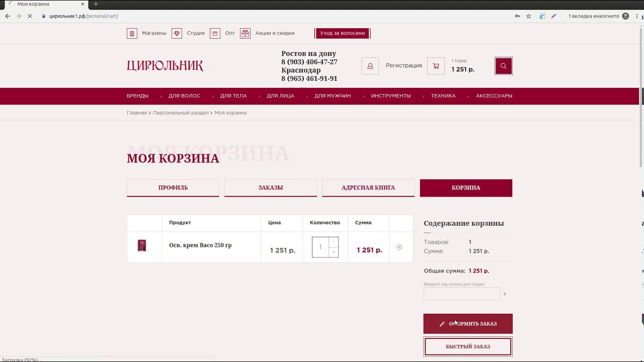Click the Главная breadcrumb link
The height and width of the screenshot is (362, 644).
point(137,113)
